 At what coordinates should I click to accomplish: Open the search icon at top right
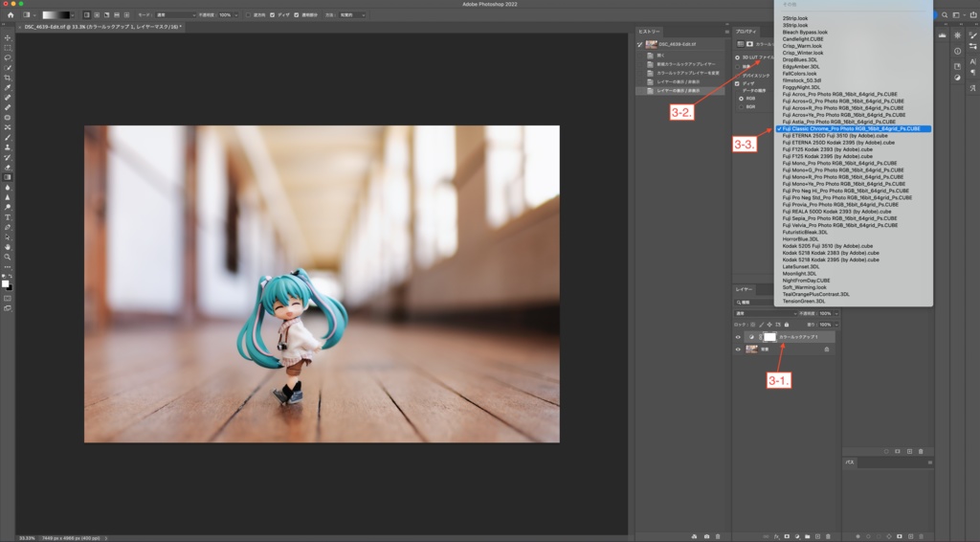click(945, 15)
